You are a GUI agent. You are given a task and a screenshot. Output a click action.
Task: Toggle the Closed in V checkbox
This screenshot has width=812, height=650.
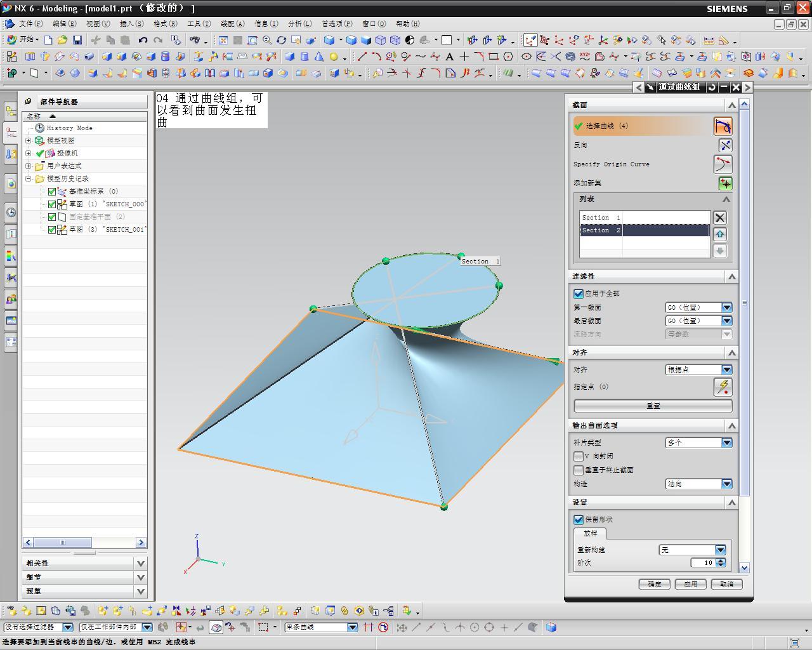[x=579, y=456]
